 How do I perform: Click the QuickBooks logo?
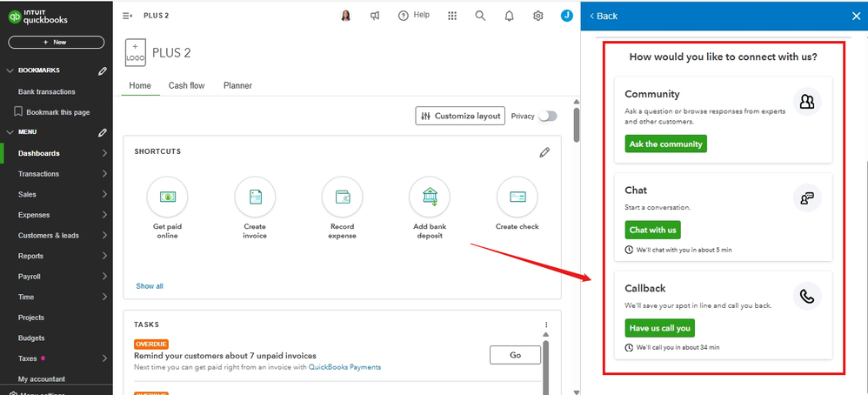coord(37,17)
